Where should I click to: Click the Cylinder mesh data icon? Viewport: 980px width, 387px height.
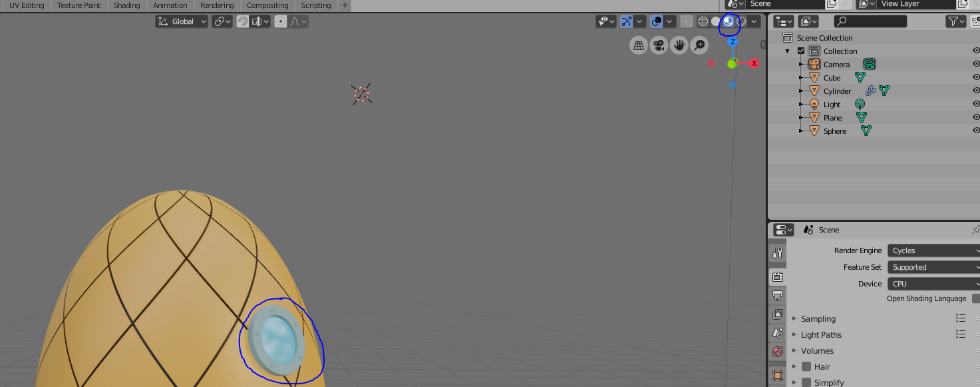pyautogui.click(x=884, y=91)
